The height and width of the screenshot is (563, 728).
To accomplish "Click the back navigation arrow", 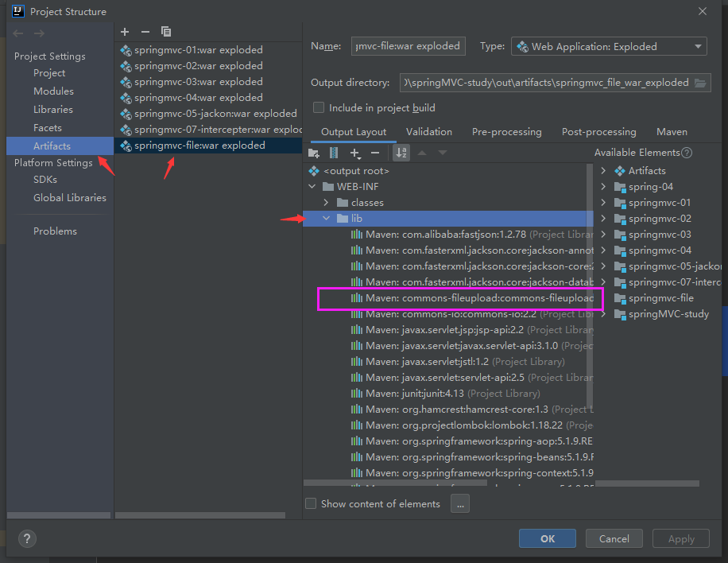I will tap(18, 33).
